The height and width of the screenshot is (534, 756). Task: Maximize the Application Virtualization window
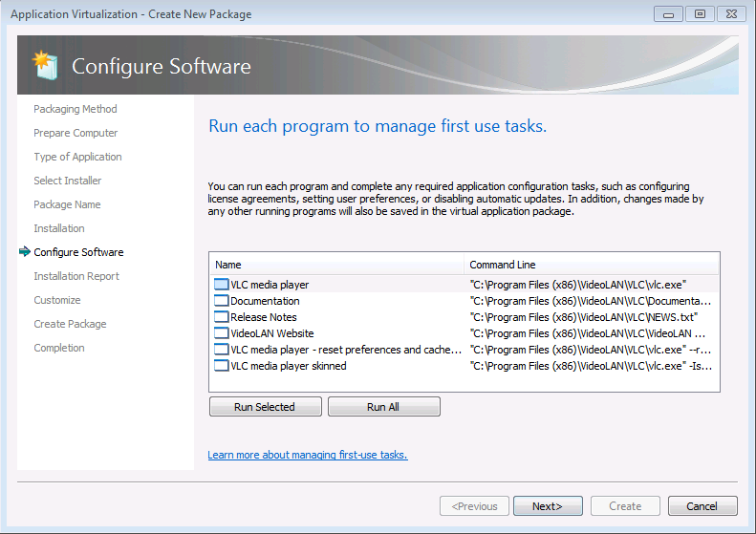tap(700, 14)
